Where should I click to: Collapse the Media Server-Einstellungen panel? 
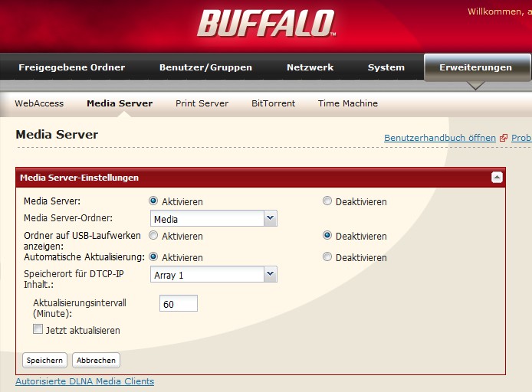497,177
